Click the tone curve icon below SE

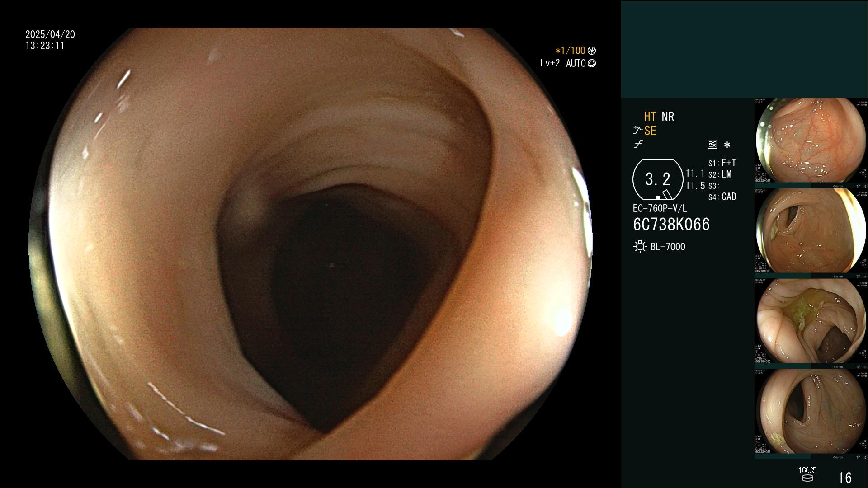tap(638, 144)
